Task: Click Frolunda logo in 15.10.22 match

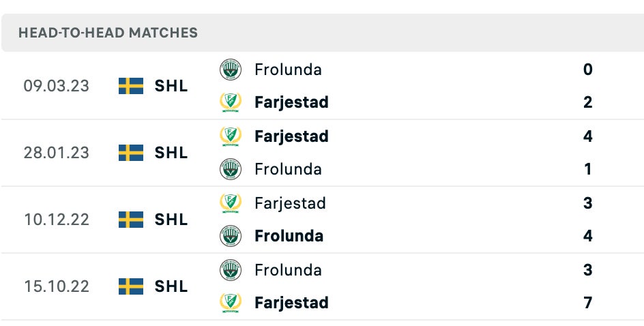Action: pos(231,270)
